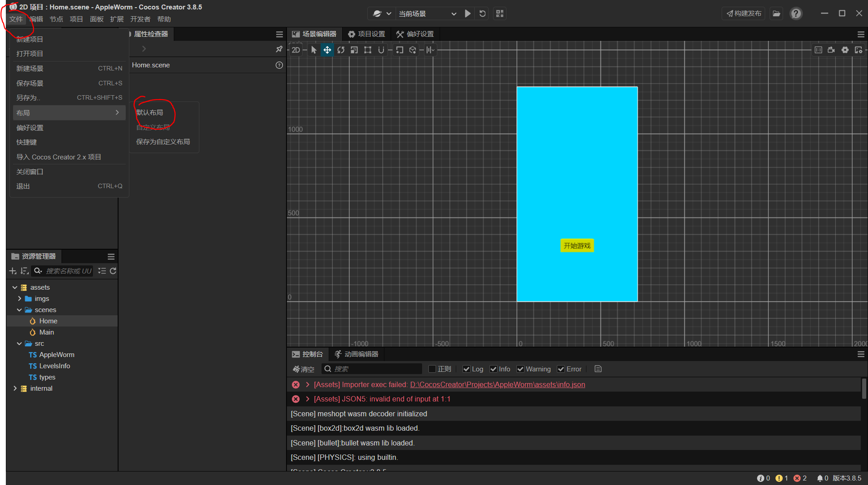Click the refresh preview icon
This screenshot has width=868, height=485.
483,13
